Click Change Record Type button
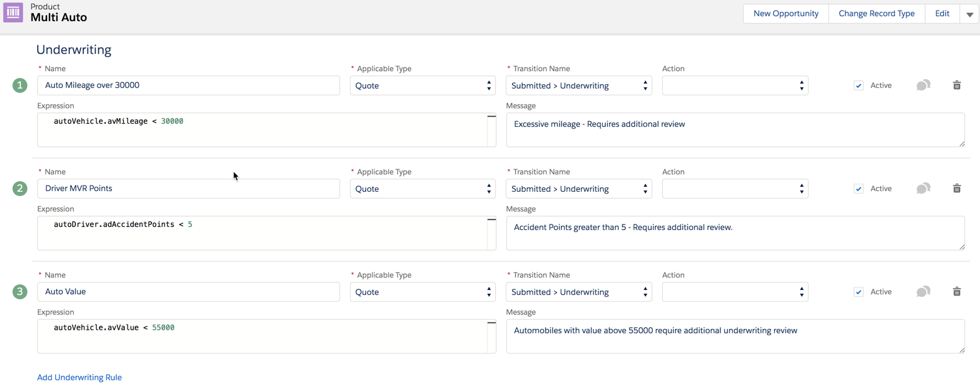980x389 pixels. 877,14
